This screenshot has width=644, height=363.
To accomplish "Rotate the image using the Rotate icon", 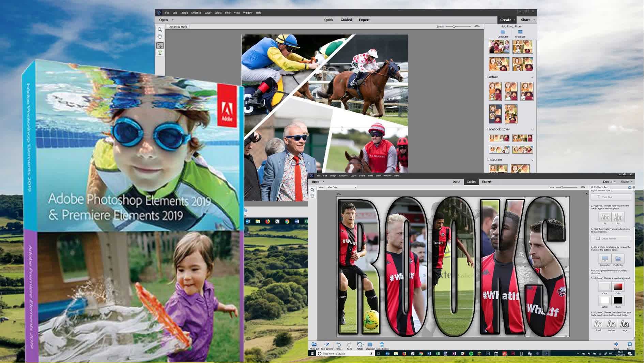I will 360,346.
